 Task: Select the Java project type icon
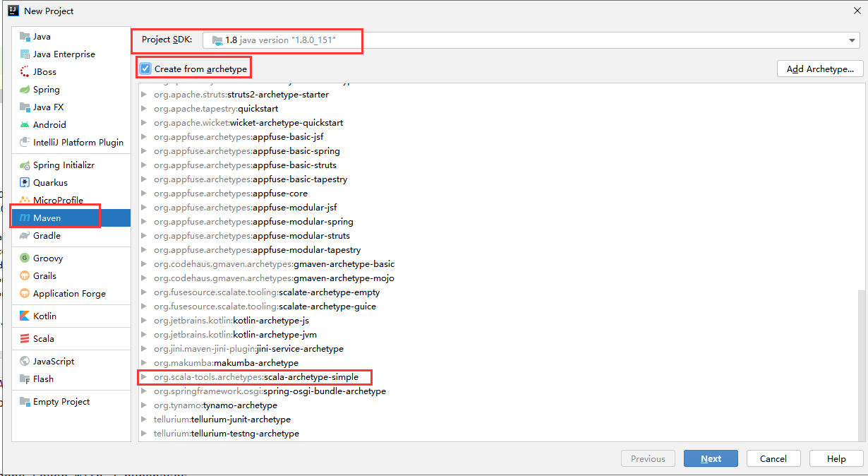[25, 37]
